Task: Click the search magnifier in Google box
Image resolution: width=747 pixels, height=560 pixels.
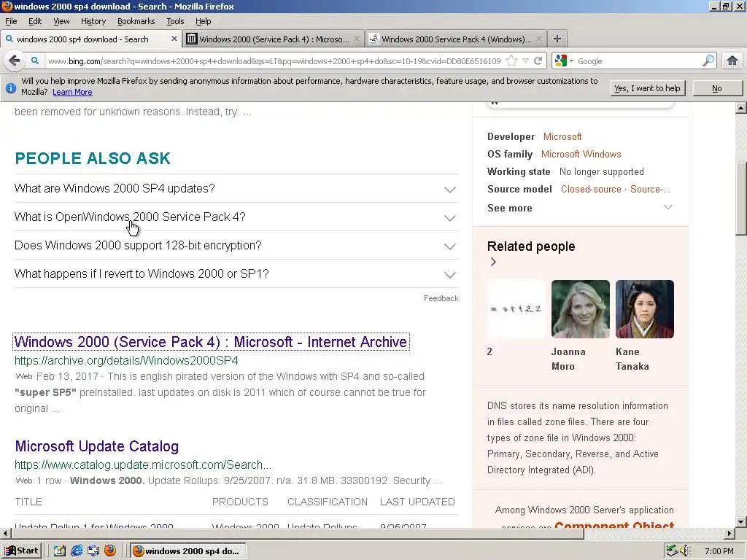Action: [x=708, y=61]
